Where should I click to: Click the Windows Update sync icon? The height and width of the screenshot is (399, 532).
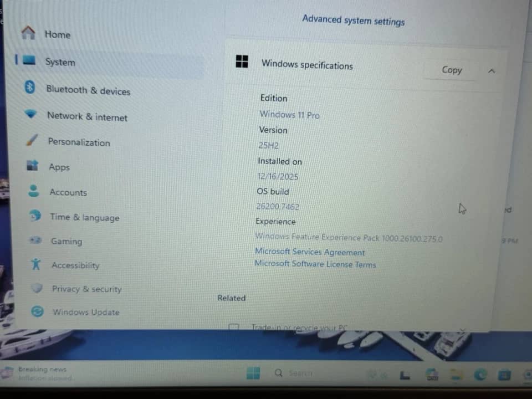[x=37, y=311]
